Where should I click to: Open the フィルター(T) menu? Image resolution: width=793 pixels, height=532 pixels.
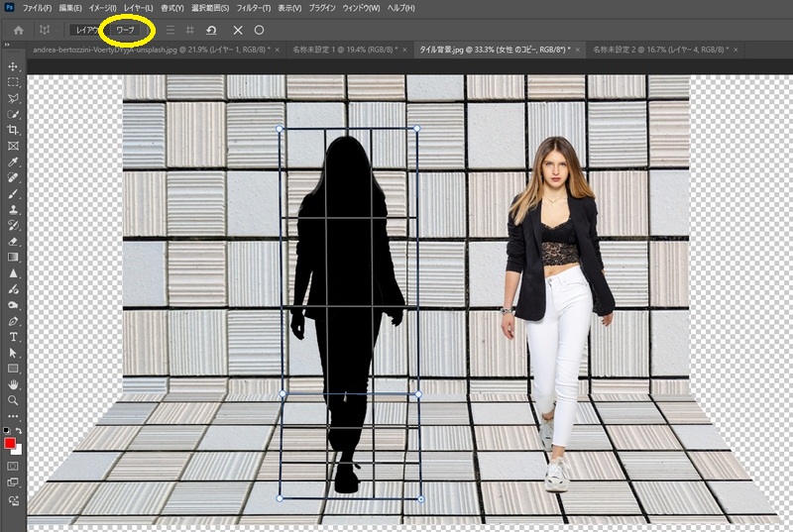point(253,8)
